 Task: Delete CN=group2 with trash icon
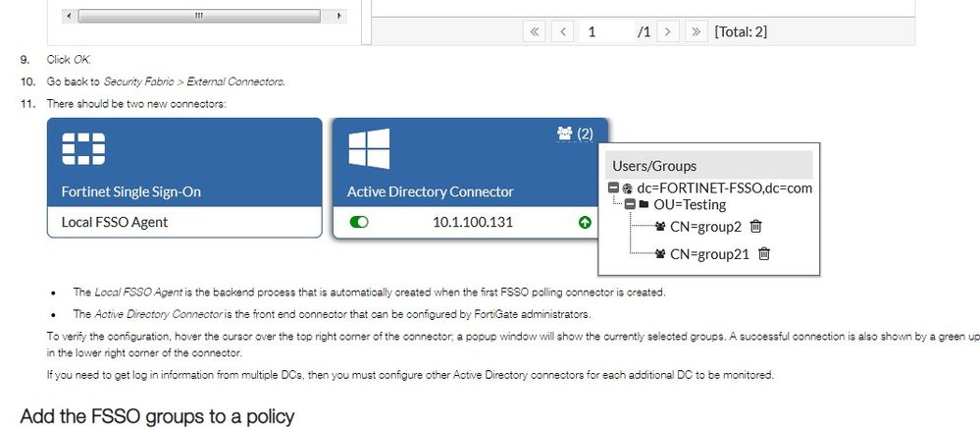click(755, 226)
